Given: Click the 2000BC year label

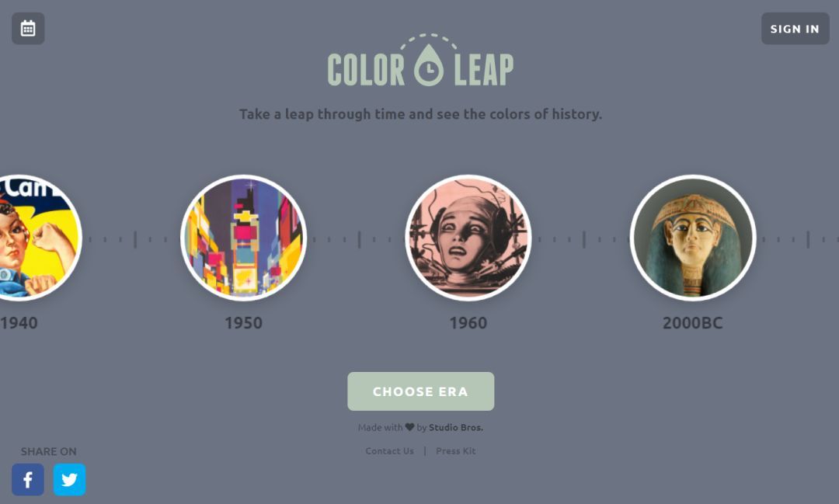Looking at the screenshot, I should tap(693, 322).
